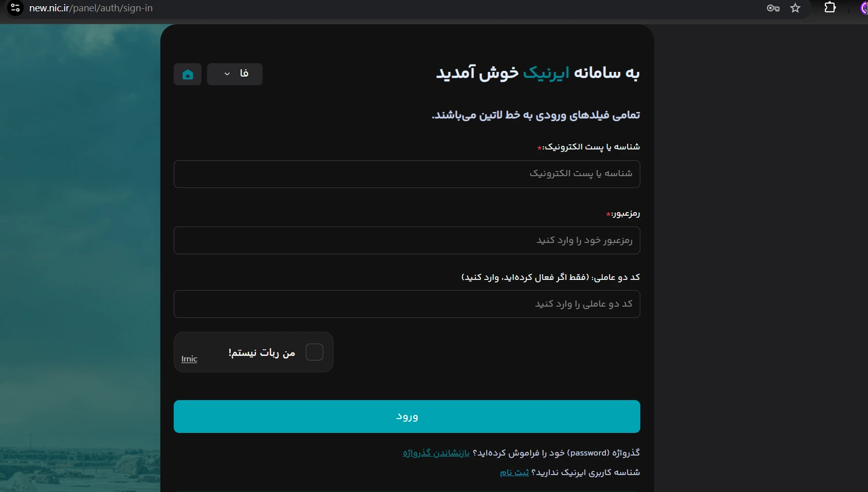Open the ثبت نام sign-up link
868x492 pixels.
coord(514,472)
